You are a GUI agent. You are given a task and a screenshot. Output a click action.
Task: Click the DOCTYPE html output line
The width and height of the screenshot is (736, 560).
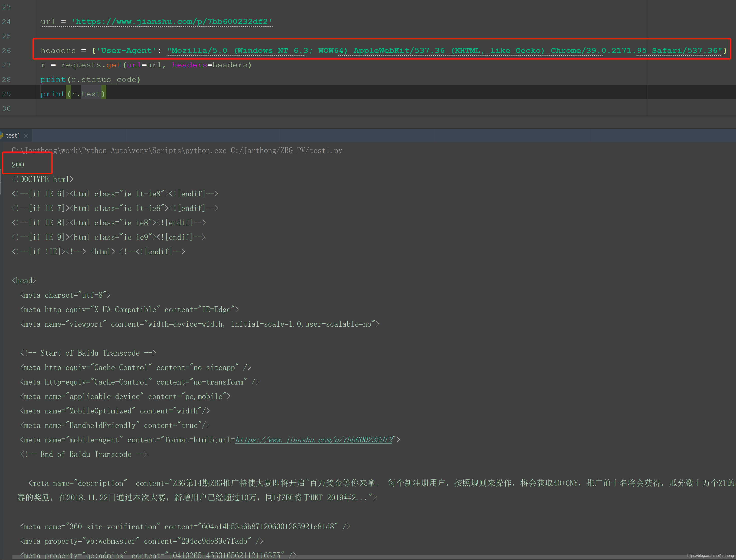(x=43, y=179)
